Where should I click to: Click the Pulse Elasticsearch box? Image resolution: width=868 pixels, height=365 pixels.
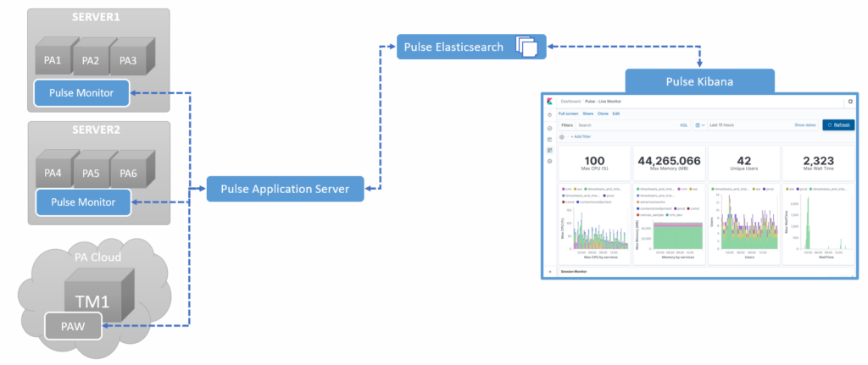tap(471, 47)
